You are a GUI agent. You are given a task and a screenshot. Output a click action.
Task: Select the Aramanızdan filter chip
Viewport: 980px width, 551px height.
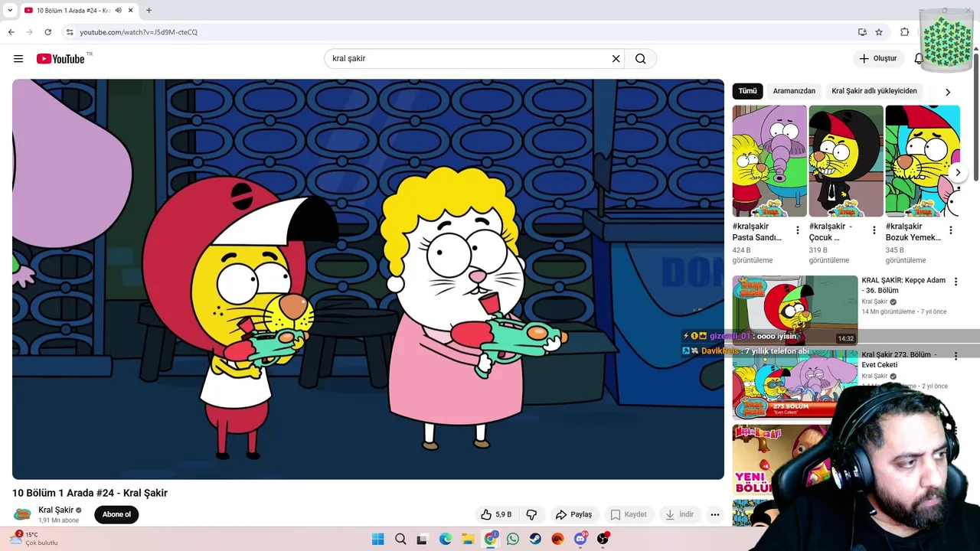(x=794, y=91)
